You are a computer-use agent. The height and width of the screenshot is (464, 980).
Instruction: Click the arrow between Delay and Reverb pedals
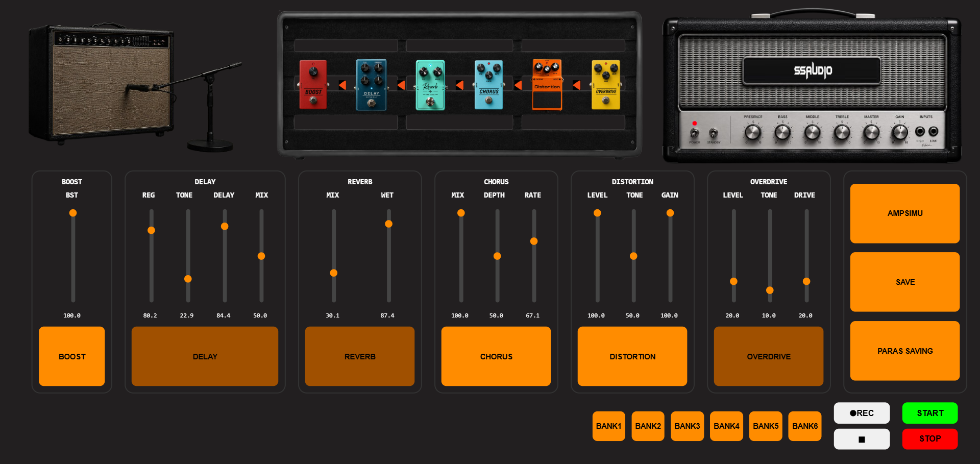(x=401, y=85)
